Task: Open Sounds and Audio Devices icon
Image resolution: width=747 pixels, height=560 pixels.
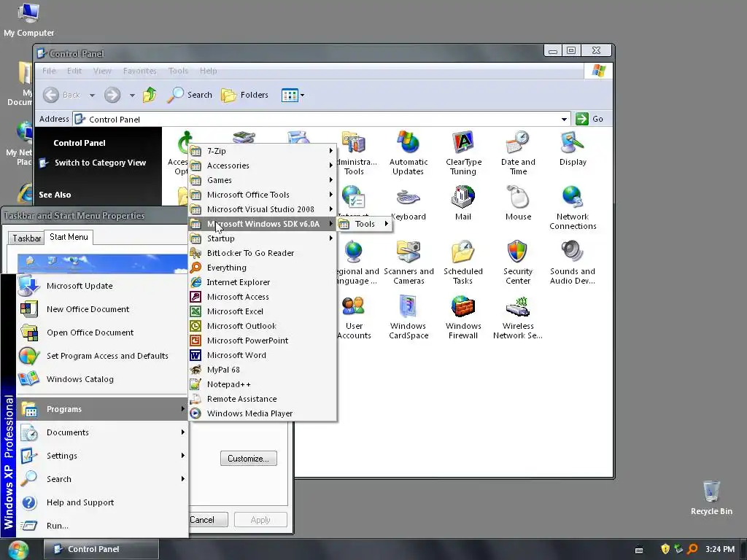Action: tap(573, 262)
